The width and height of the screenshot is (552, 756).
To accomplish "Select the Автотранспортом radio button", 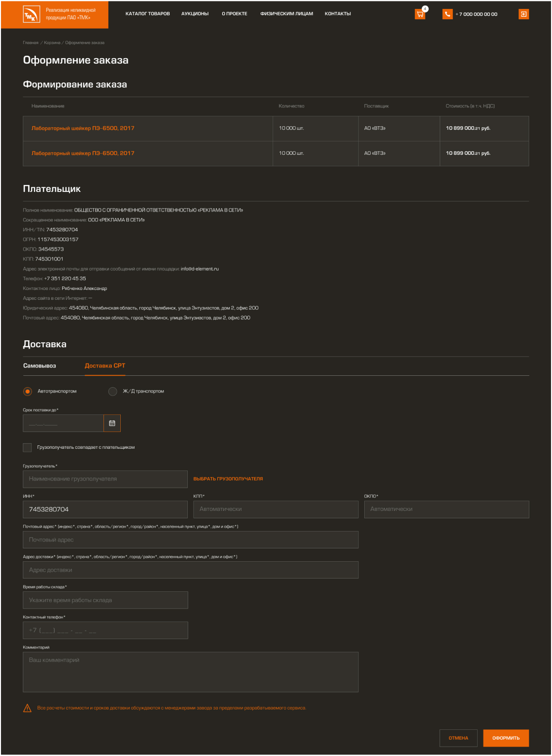I will coord(28,392).
